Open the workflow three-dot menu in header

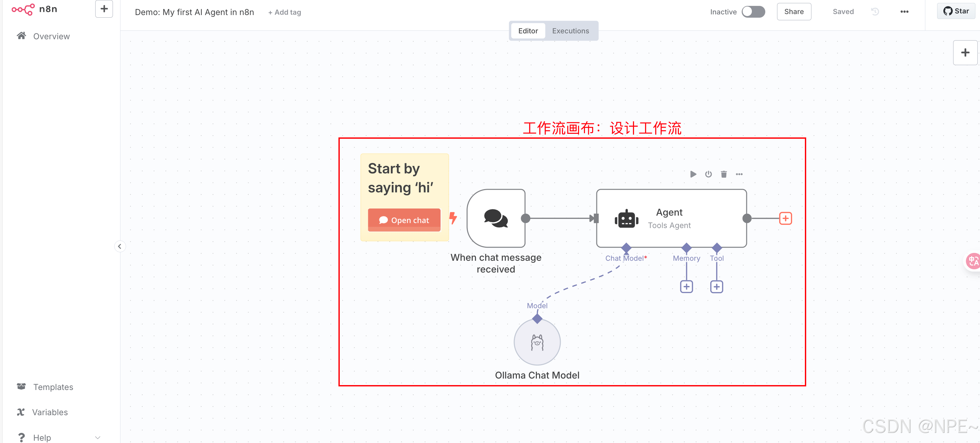tap(904, 12)
